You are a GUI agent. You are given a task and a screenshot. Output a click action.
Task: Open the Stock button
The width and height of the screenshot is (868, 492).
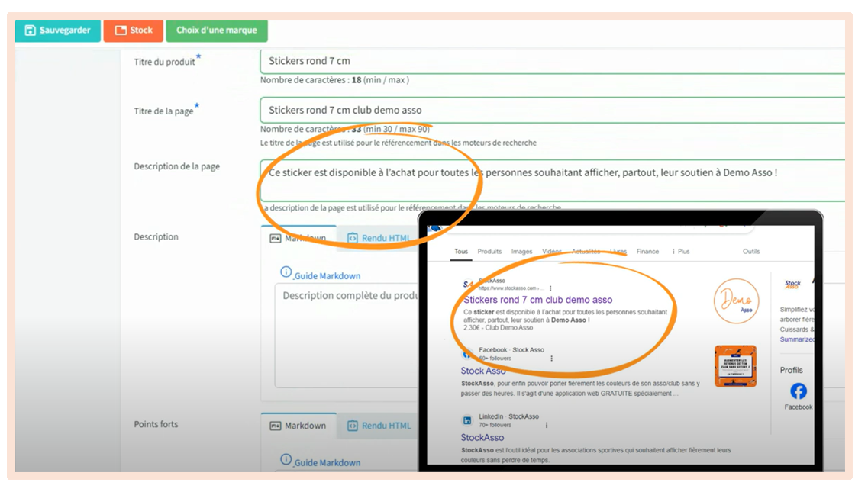coord(134,31)
